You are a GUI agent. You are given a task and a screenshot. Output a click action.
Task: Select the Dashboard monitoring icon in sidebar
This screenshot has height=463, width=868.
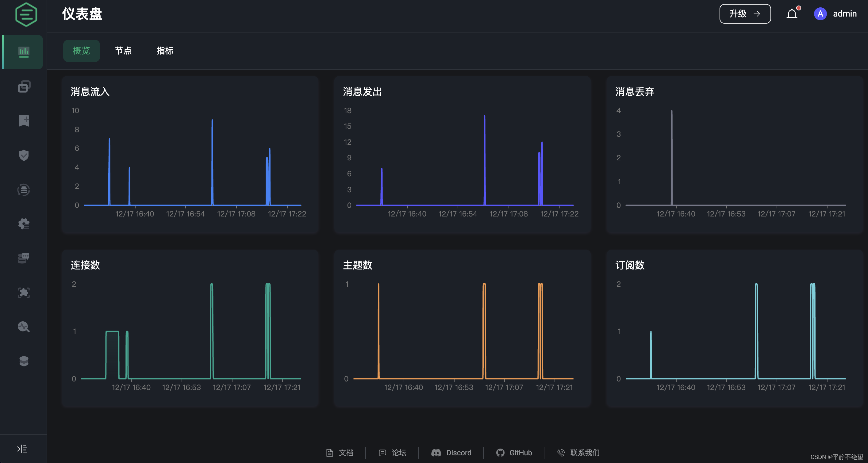coord(23,52)
